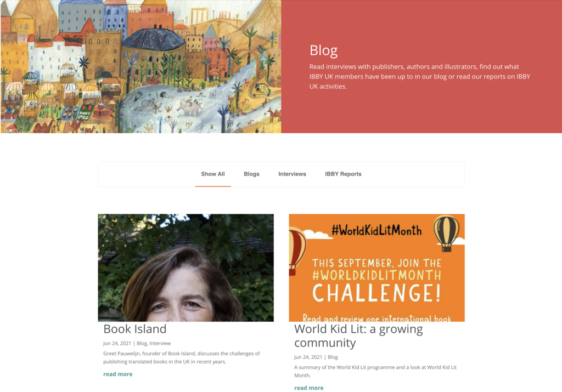Click the colorful city illustration banner
The image size is (562, 392).
click(x=141, y=66)
